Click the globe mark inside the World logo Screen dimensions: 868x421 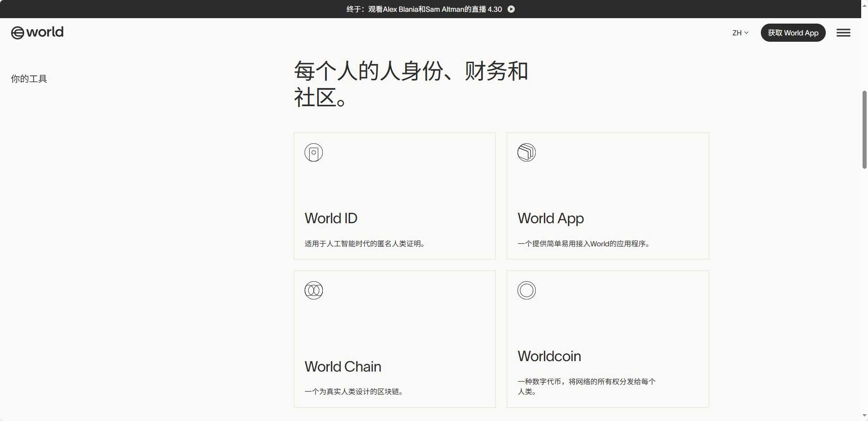click(17, 32)
